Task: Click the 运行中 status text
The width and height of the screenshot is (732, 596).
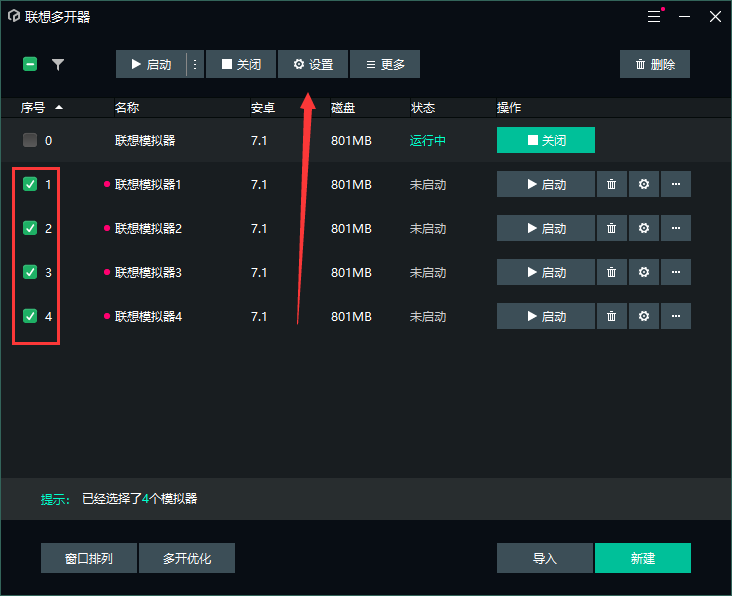Action: click(x=428, y=140)
